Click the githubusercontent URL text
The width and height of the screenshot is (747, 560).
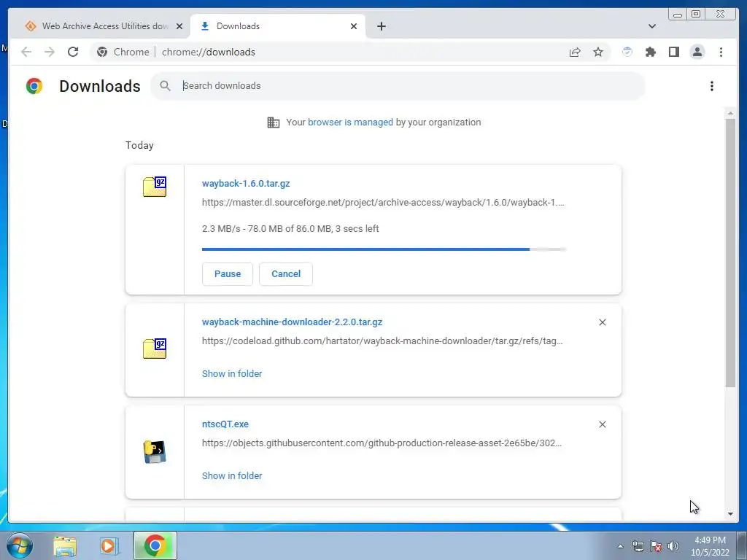(x=382, y=443)
